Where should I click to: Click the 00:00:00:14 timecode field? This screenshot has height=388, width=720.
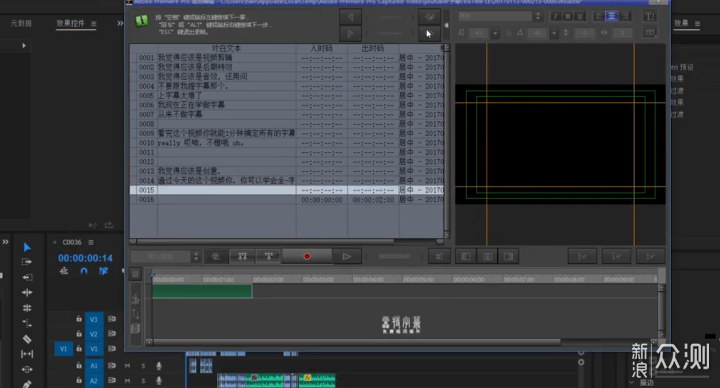(85, 258)
